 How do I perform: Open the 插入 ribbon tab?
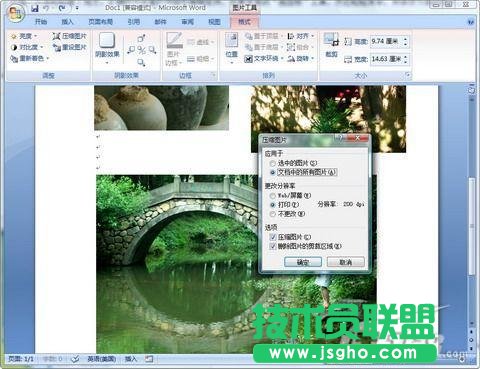[x=67, y=22]
